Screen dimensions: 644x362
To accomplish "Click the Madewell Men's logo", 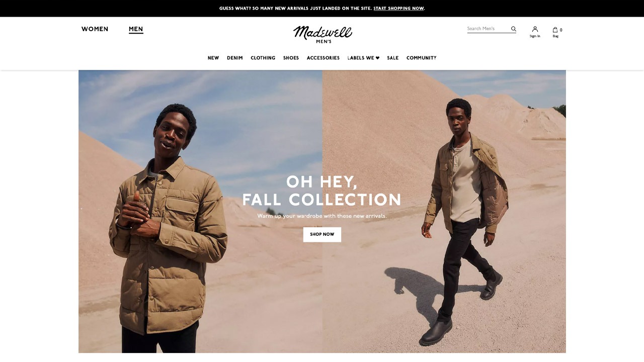I will [323, 34].
